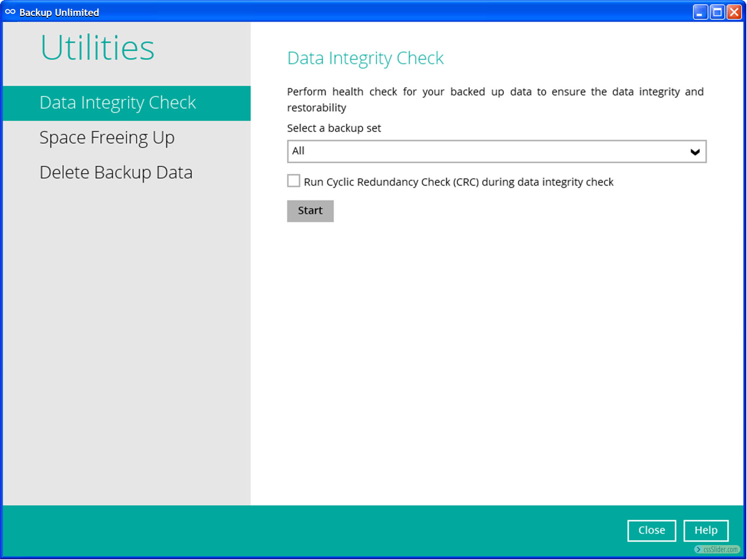Follow the cssSlider.com link
Image resolution: width=747 pixels, height=560 pixels.
pyautogui.click(x=720, y=550)
